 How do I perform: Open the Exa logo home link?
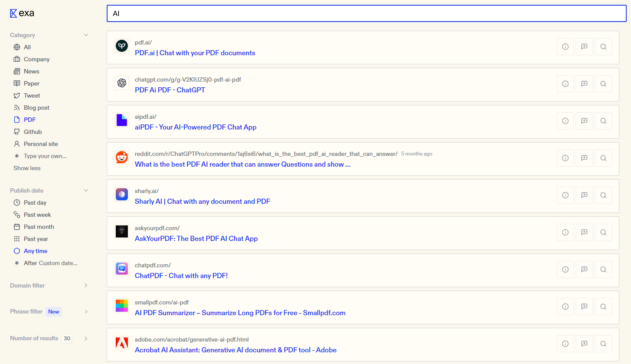tap(22, 13)
